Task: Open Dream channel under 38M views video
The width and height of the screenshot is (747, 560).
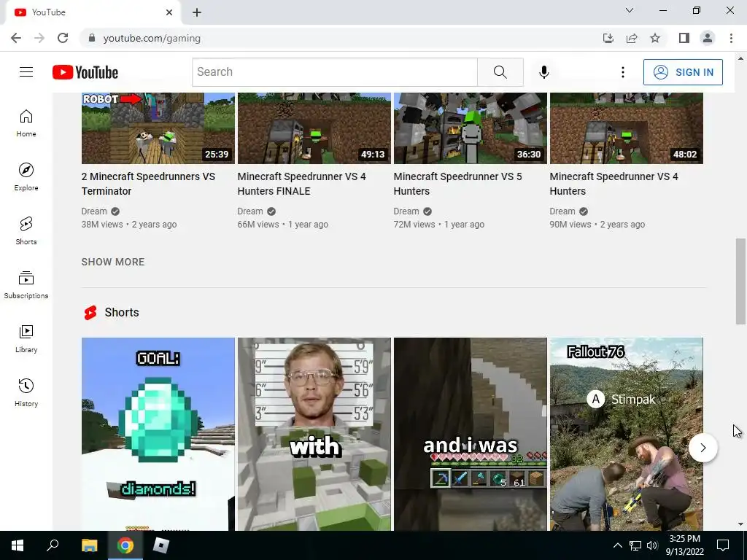Action: pos(94,211)
